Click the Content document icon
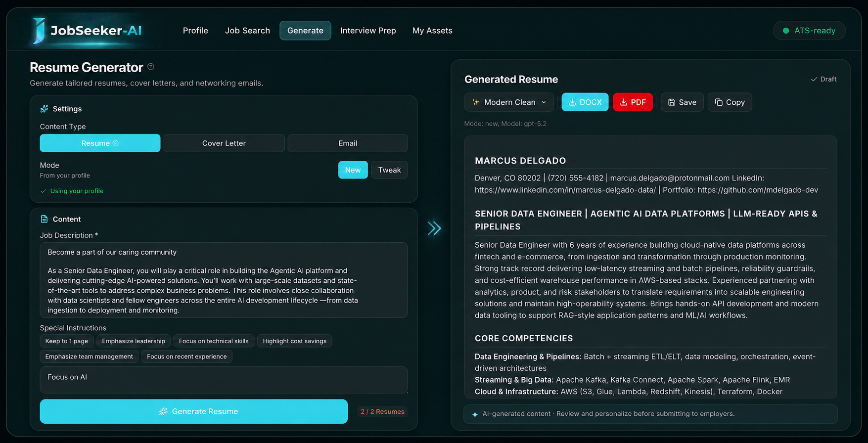Viewport: 868px width, 443px height. point(44,219)
